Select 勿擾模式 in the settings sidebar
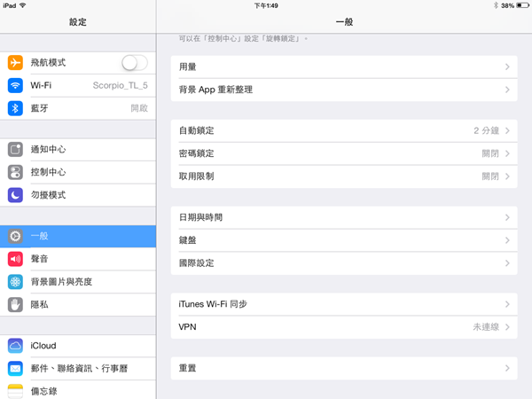Viewport: 532px width, 399px height. 78,195
